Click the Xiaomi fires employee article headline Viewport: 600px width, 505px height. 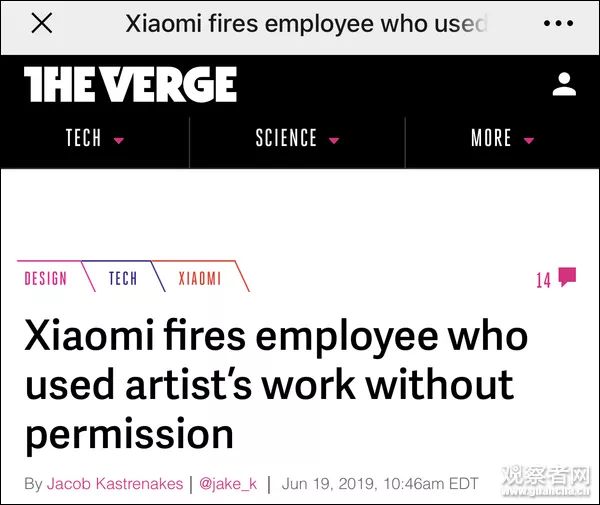click(x=276, y=385)
